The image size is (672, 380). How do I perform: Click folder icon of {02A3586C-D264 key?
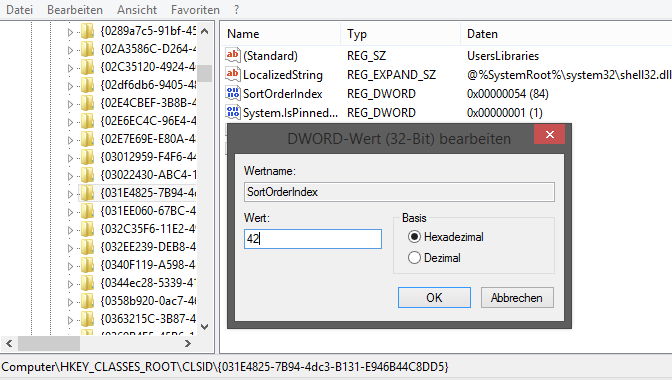pos(87,49)
